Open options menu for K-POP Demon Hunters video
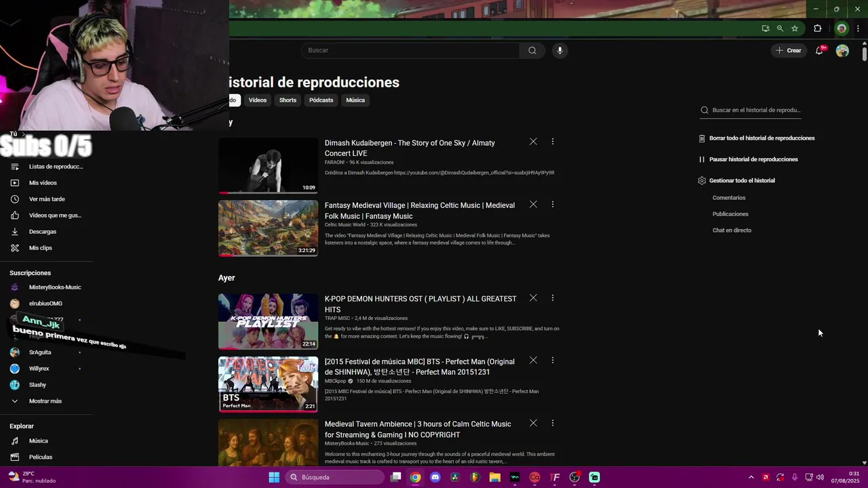The width and height of the screenshot is (868, 488). coord(553,298)
